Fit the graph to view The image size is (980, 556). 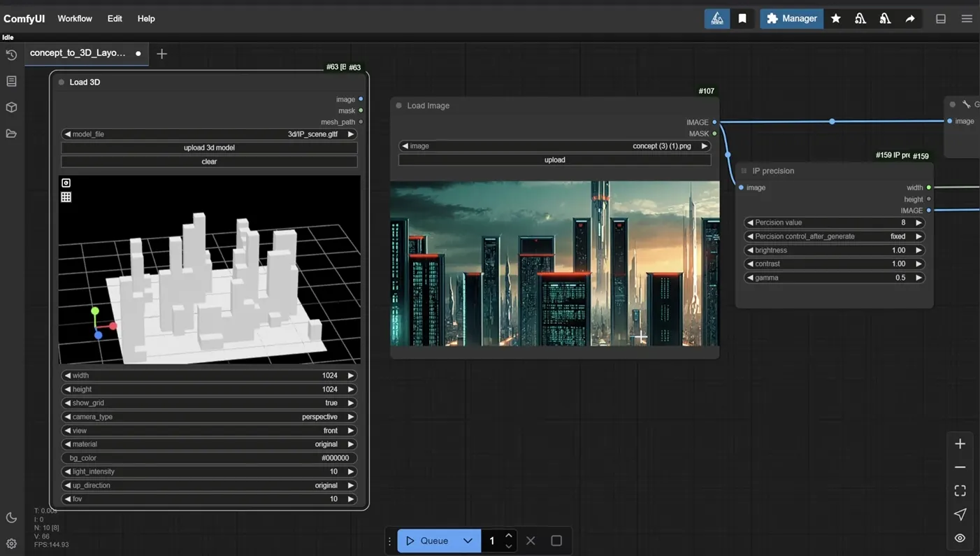pos(960,490)
